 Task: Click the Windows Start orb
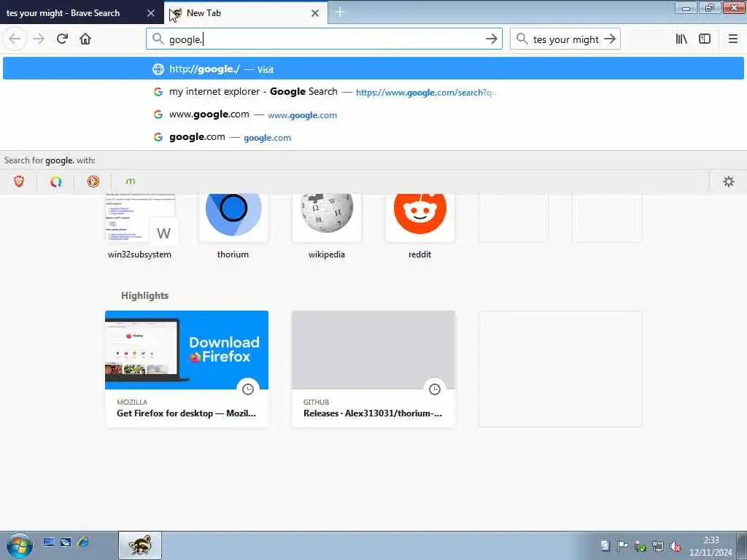pos(20,545)
